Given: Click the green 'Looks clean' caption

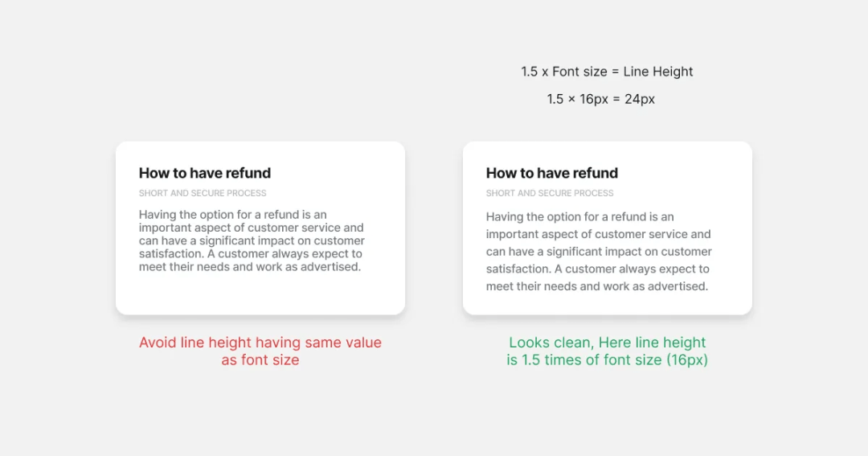Looking at the screenshot, I should (x=608, y=351).
